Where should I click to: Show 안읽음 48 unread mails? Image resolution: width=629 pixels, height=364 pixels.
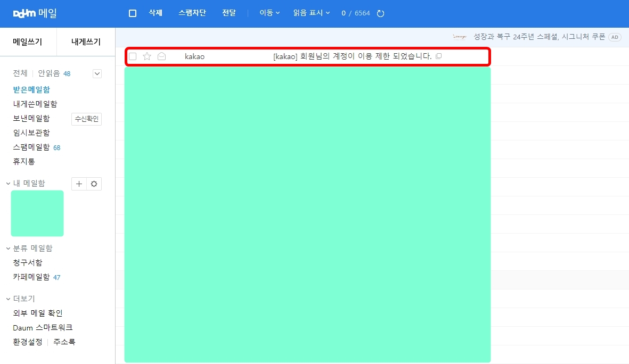point(54,73)
